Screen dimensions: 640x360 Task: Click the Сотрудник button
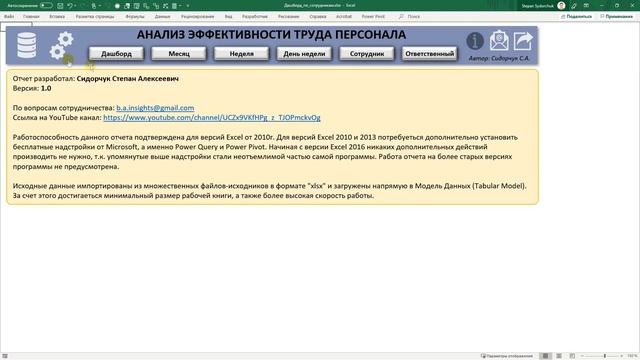click(x=367, y=53)
